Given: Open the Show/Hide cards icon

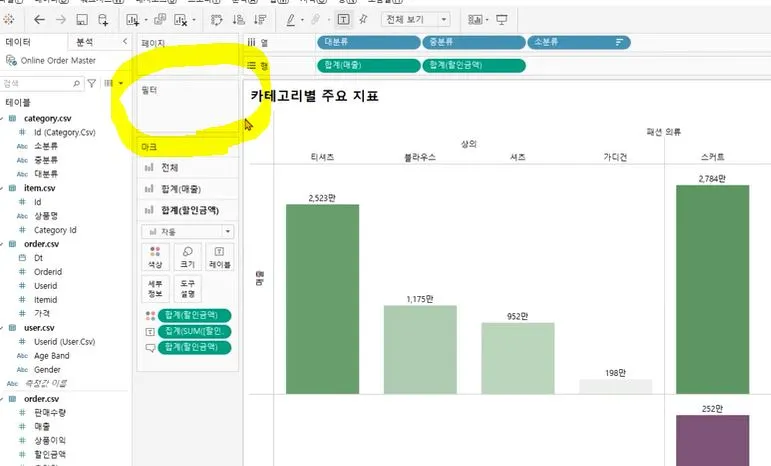Looking at the screenshot, I should pyautogui.click(x=474, y=20).
